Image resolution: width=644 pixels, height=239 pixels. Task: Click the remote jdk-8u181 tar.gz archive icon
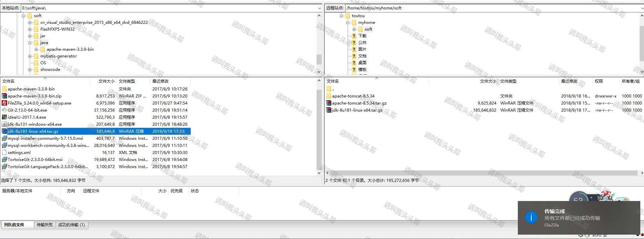(329, 110)
